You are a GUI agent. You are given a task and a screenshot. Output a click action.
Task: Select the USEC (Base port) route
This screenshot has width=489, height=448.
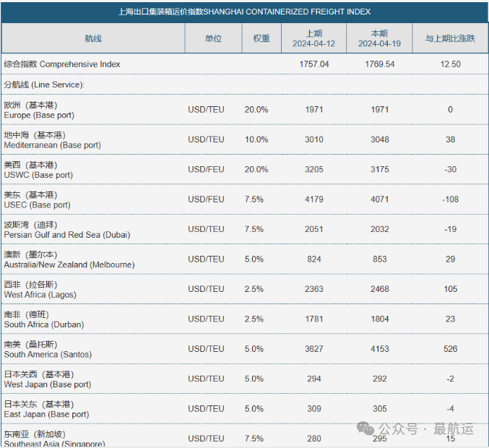pyautogui.click(x=37, y=199)
